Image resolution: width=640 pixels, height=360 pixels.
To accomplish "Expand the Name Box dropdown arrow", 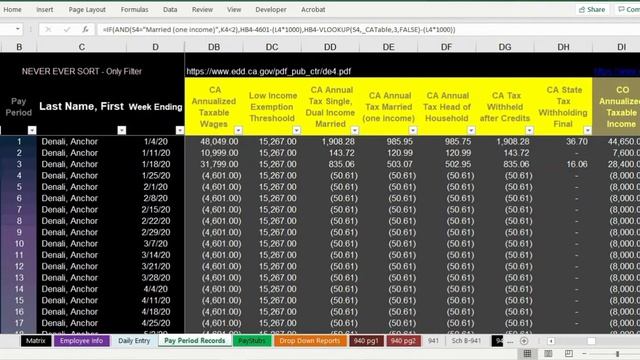I will [18, 29].
